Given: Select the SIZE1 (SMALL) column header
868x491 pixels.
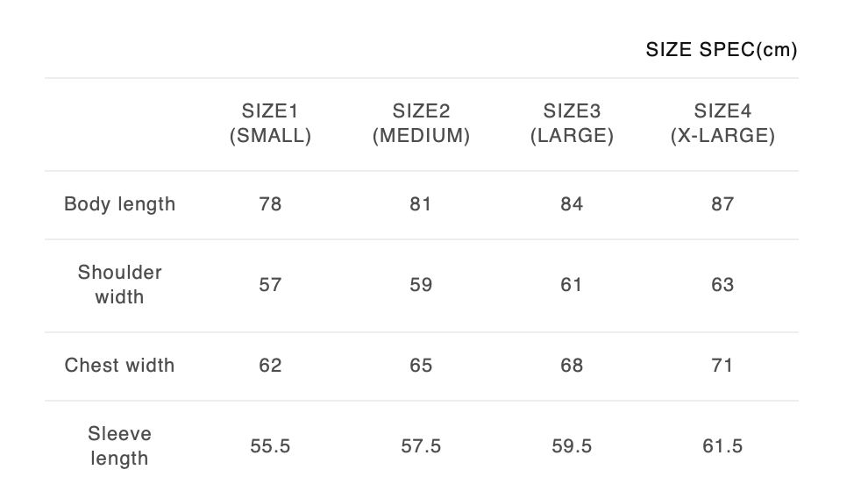Looking at the screenshot, I should point(270,124).
